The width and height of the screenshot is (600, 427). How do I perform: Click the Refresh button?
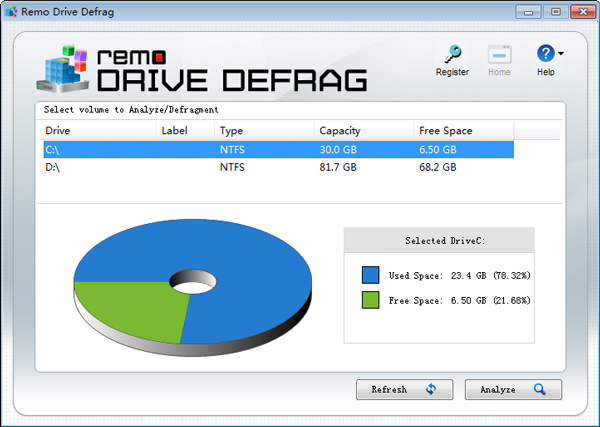(404, 390)
